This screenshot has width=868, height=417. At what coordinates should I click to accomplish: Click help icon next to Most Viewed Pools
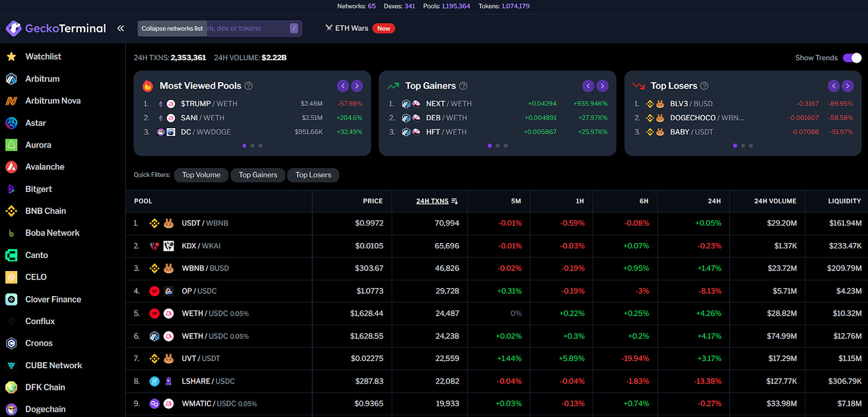tap(249, 86)
